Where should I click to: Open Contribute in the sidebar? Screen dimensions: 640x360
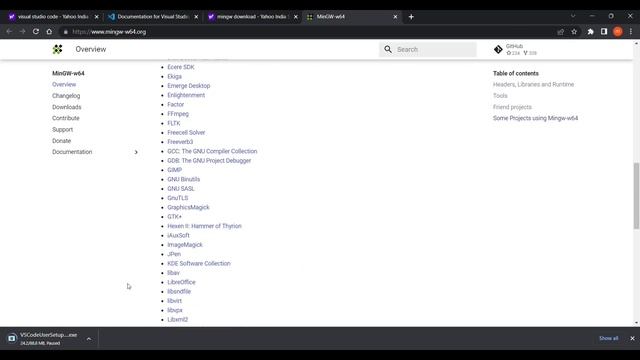(x=66, y=118)
